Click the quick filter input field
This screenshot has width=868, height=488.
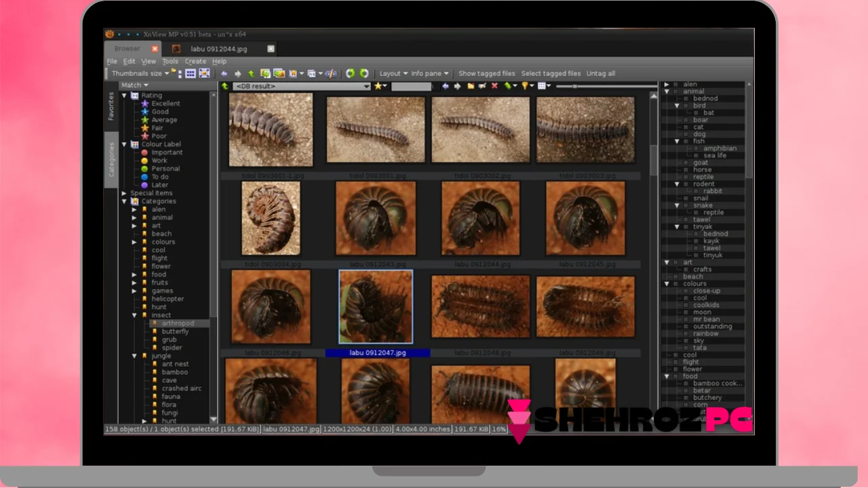412,86
